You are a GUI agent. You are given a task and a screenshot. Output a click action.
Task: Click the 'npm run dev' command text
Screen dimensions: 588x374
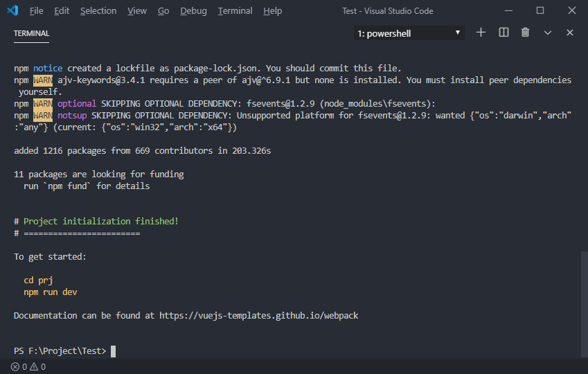point(51,292)
